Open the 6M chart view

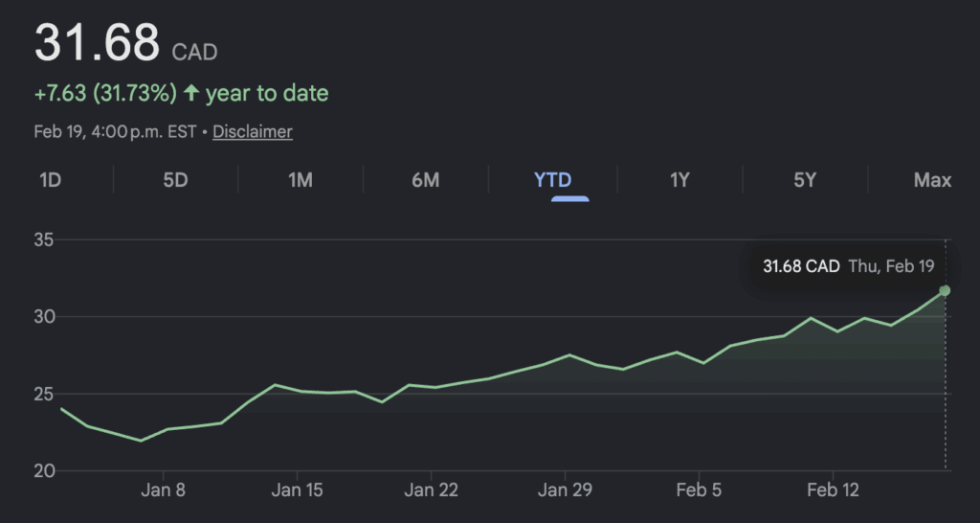[425, 180]
